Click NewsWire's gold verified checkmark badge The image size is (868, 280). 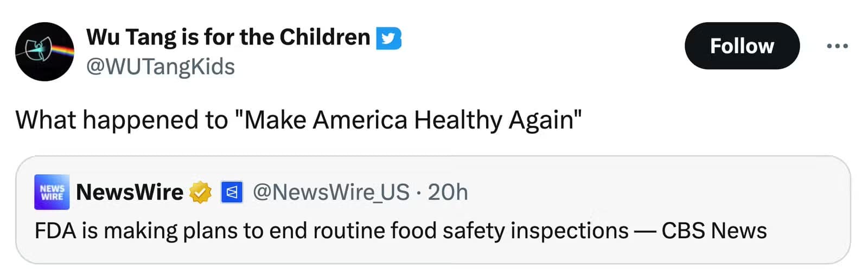pyautogui.click(x=200, y=192)
